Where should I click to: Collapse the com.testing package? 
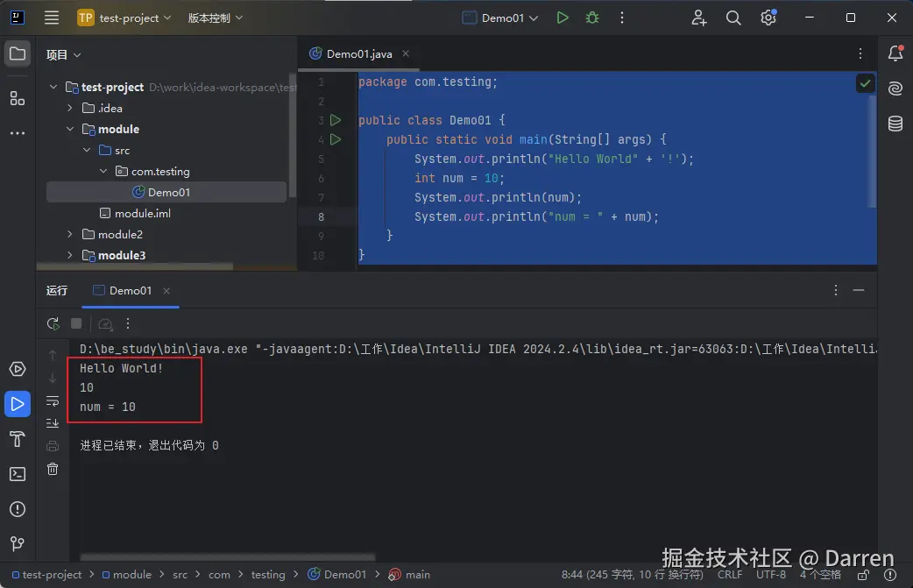103,171
